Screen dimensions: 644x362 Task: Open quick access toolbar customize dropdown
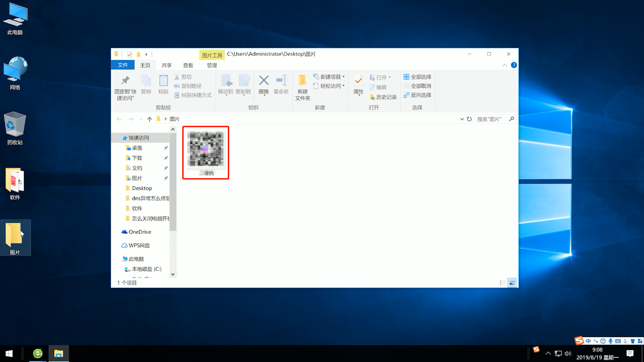coord(146,54)
